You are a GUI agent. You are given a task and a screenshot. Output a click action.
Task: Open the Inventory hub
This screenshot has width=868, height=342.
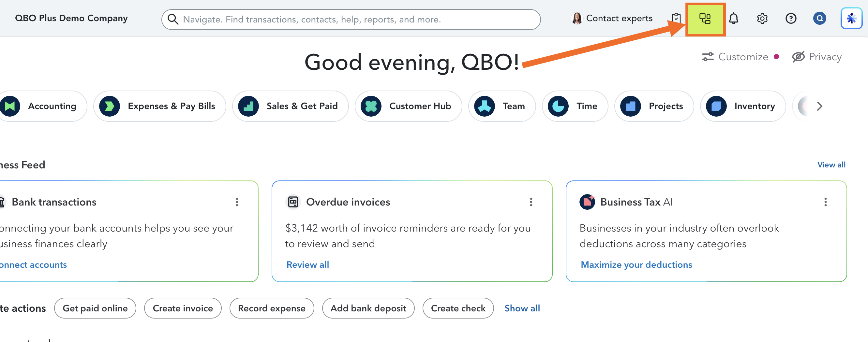(743, 107)
